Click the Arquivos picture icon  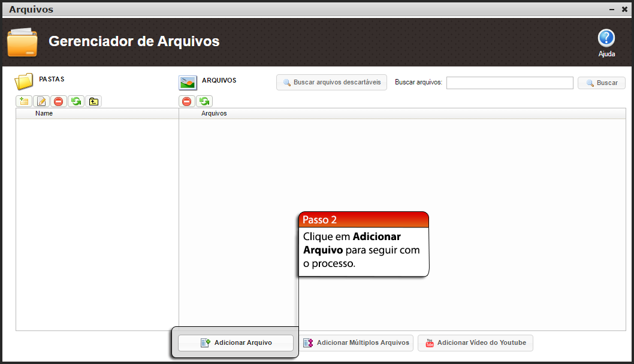(x=188, y=82)
